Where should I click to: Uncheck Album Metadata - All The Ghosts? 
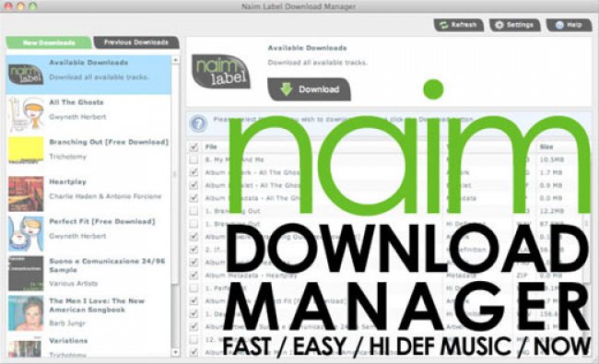point(194,198)
